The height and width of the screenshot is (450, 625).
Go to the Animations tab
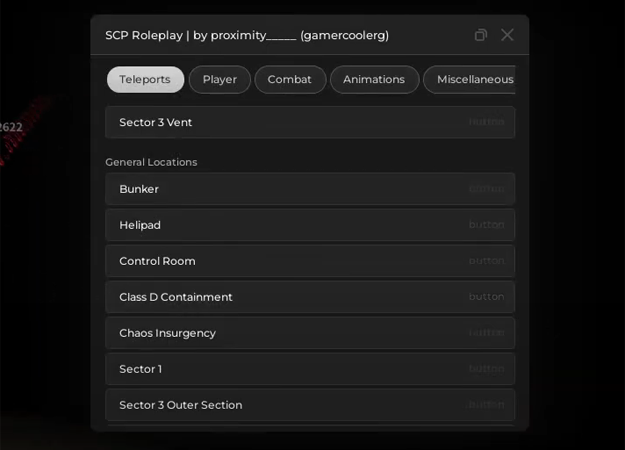[x=374, y=79]
